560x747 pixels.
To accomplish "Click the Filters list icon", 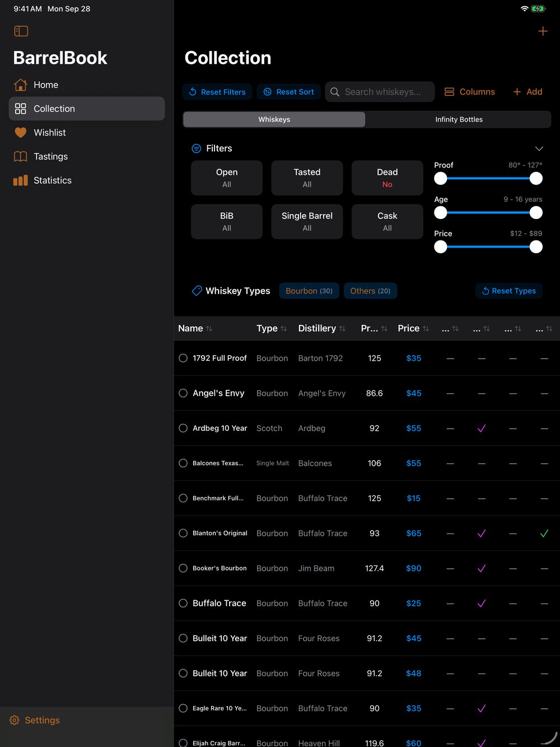I will (197, 149).
